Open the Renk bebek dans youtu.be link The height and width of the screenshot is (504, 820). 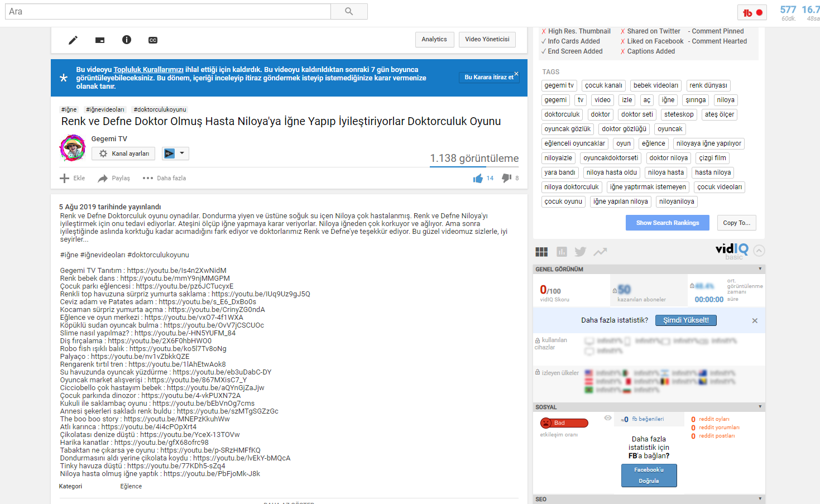tap(175, 279)
